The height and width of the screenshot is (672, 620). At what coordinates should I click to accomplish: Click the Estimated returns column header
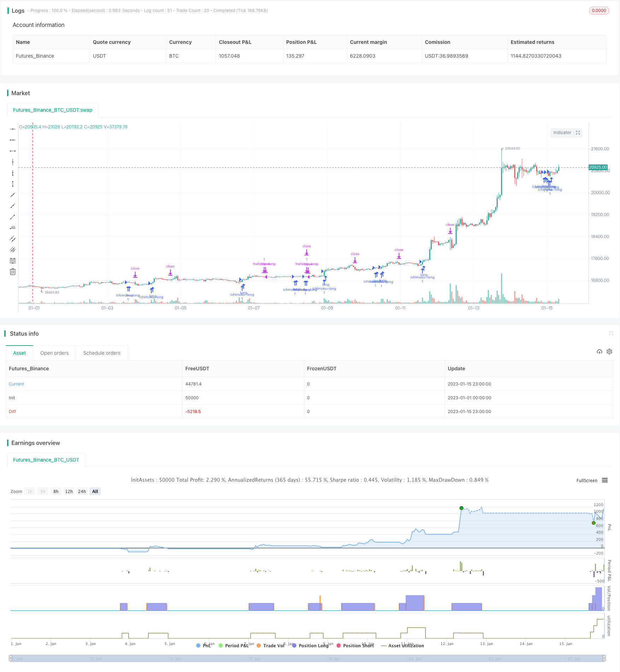(532, 42)
